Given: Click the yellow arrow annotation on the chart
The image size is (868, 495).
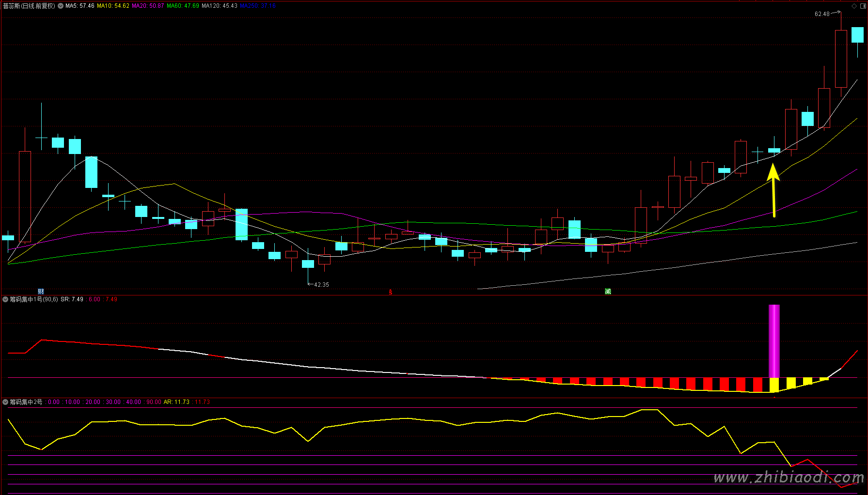Looking at the screenshot, I should click(773, 190).
